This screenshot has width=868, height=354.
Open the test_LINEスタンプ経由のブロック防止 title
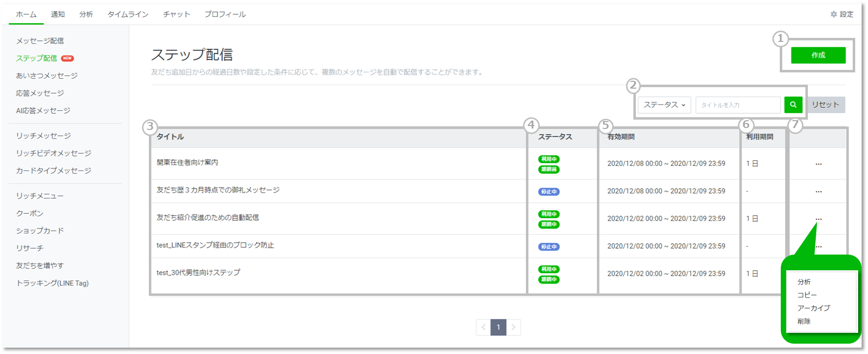pos(215,245)
